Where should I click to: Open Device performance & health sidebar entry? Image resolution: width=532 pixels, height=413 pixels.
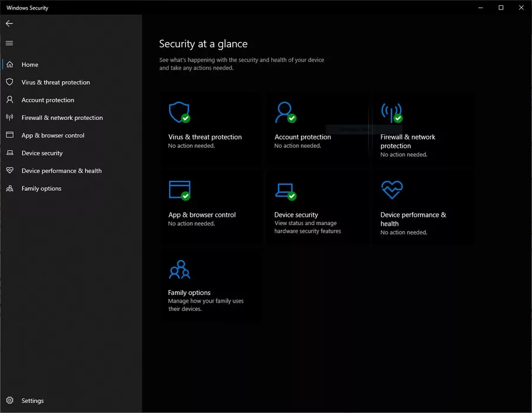(62, 171)
